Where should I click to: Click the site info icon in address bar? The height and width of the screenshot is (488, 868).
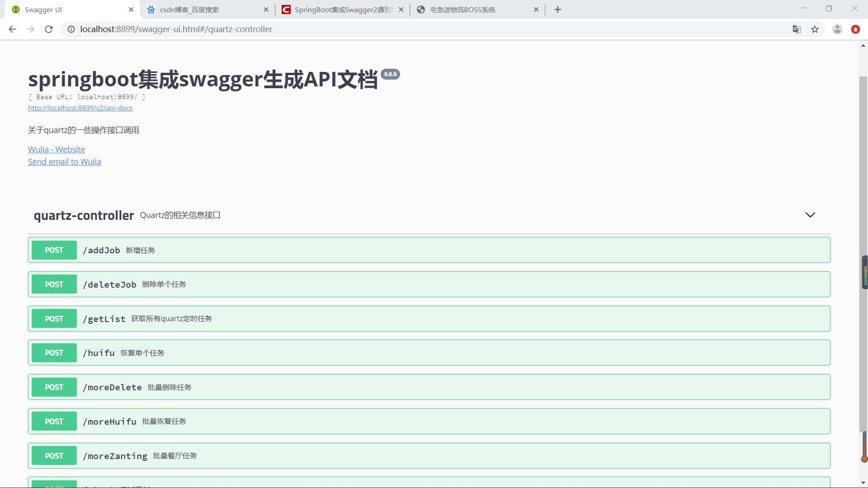(x=71, y=29)
